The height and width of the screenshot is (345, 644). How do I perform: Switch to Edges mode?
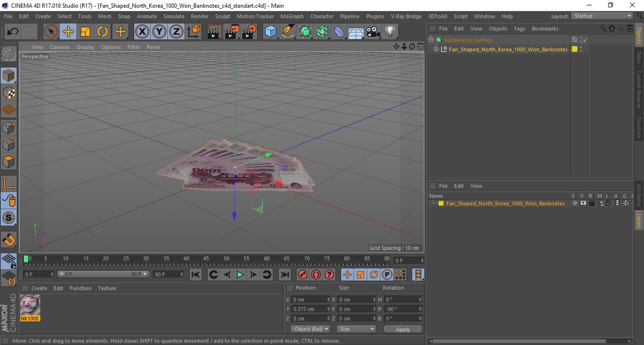tap(9, 145)
